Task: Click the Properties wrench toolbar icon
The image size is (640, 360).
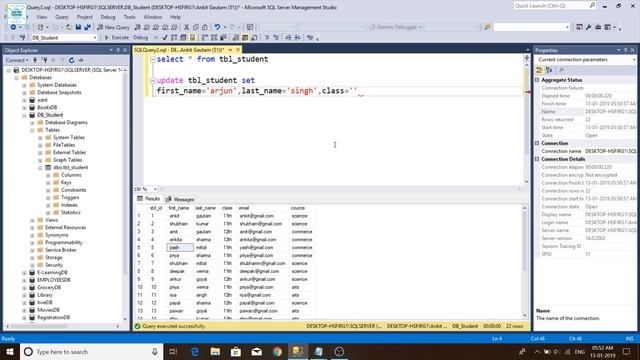Action: pos(588,27)
